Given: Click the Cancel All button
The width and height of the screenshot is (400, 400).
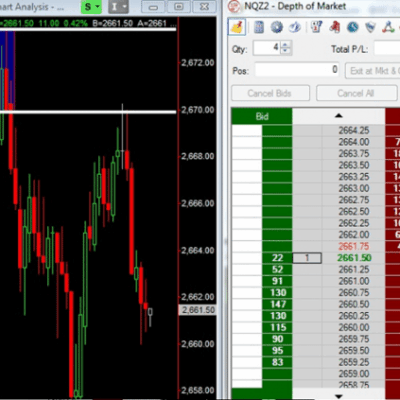Looking at the screenshot, I should [x=357, y=93].
